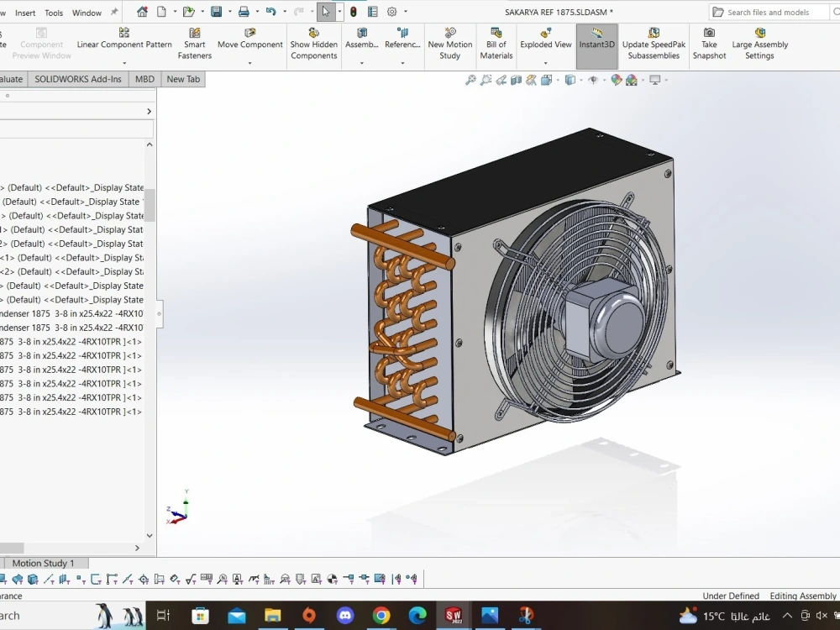The image size is (840, 630).
Task: Open the Display Style dropdown
Action: point(580,80)
